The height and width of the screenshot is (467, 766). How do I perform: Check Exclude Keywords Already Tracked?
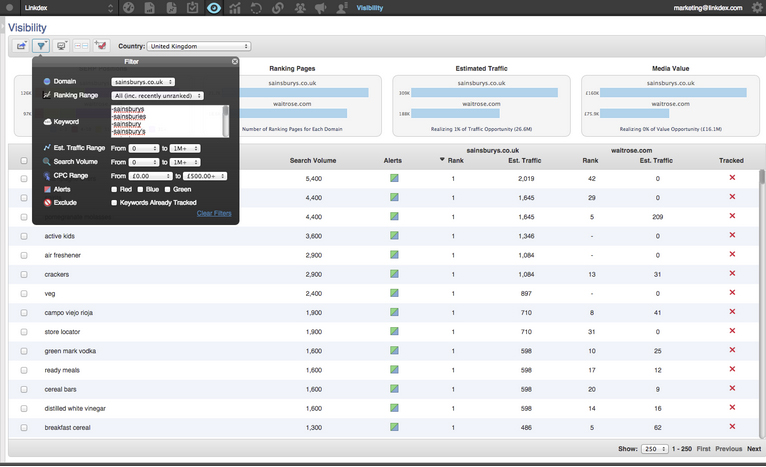114,203
